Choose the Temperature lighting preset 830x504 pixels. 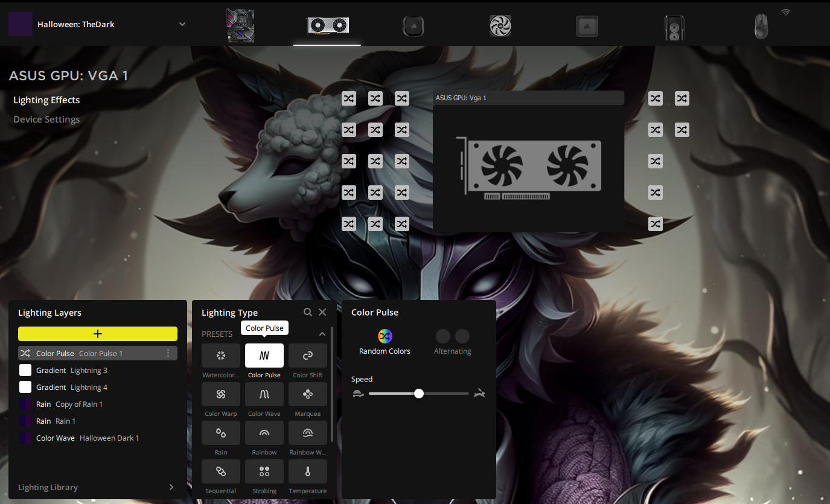pyautogui.click(x=308, y=471)
